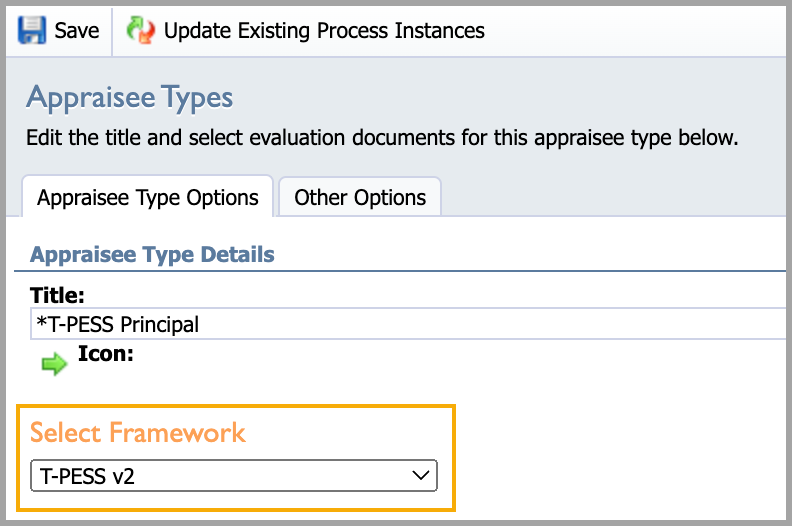
Task: Click the Appraisee Types page heading
Action: pos(130,98)
